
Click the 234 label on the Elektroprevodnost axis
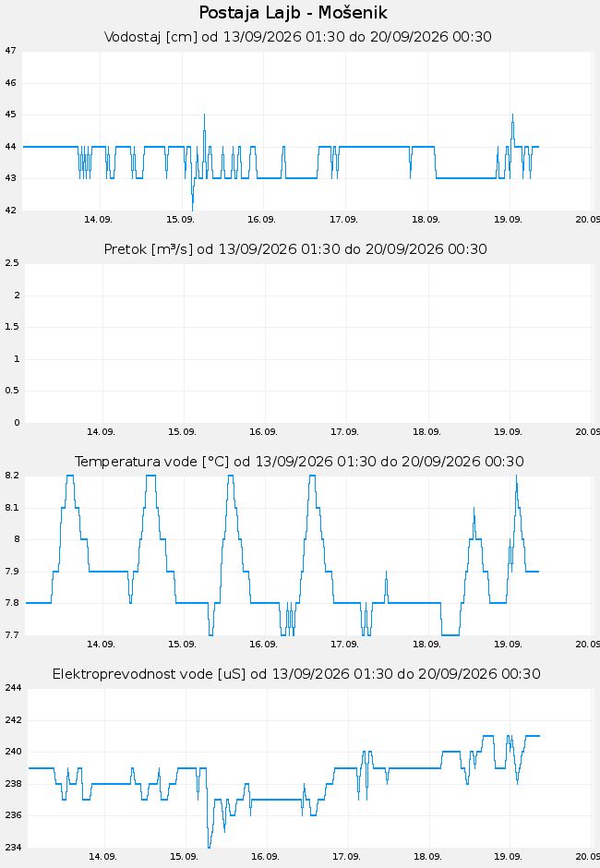[x=13, y=848]
